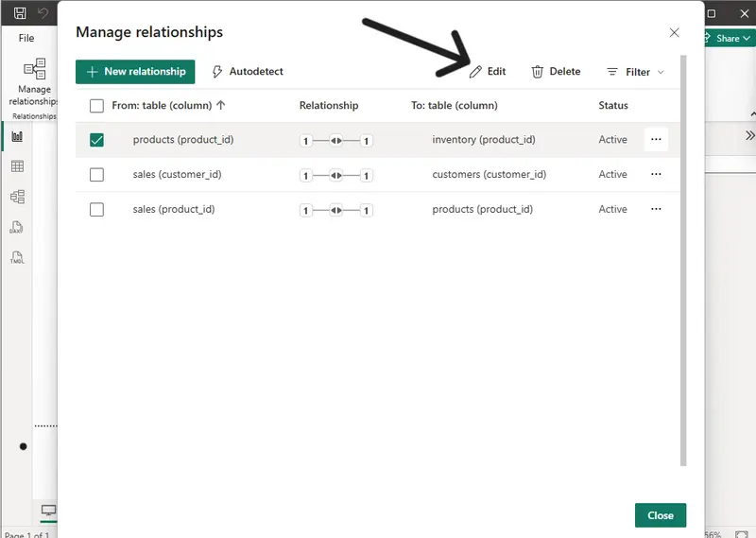
Task: Click Active status of products-inventory row
Action: [612, 139]
